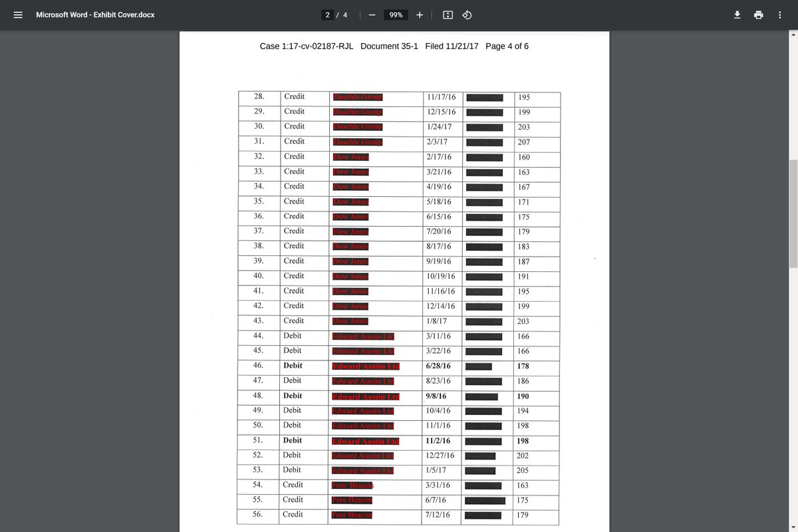This screenshot has width=798, height=532.
Task: Click the date 1/24/17 cell
Action: (439, 126)
